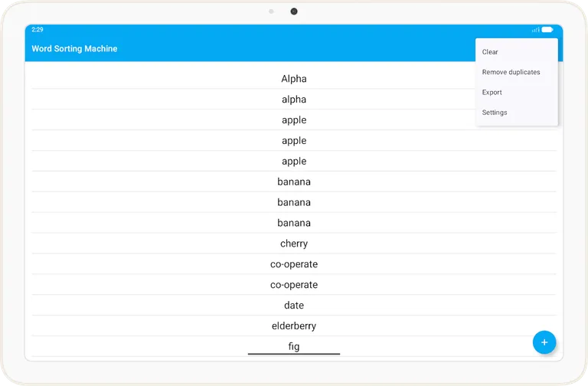Click the fig input field
Screen dimensions: 588x386
coord(294,346)
